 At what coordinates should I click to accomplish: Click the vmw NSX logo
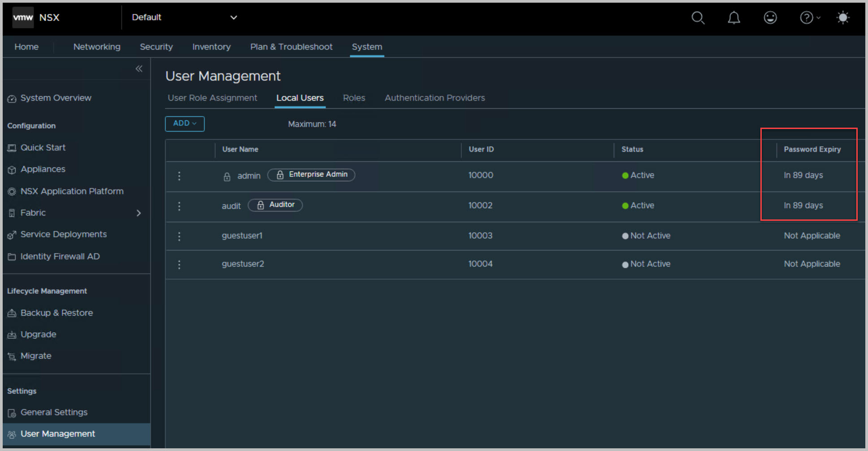36,18
